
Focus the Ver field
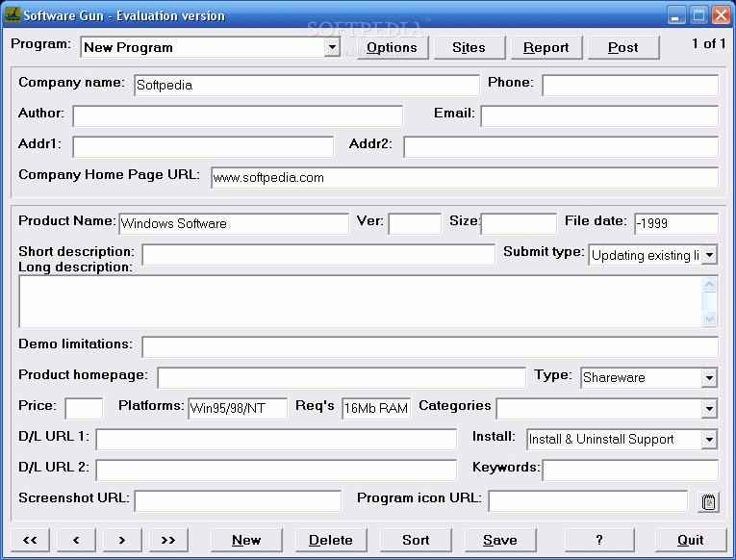coord(415,223)
